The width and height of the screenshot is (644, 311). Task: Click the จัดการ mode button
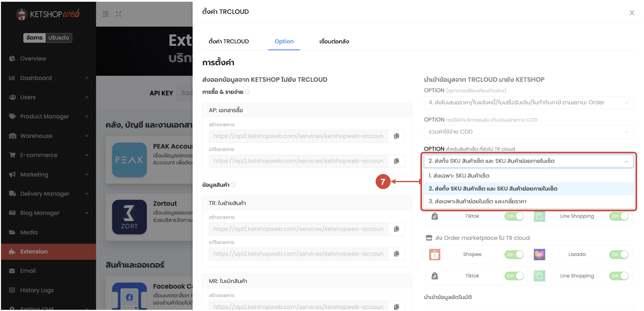[x=35, y=38]
